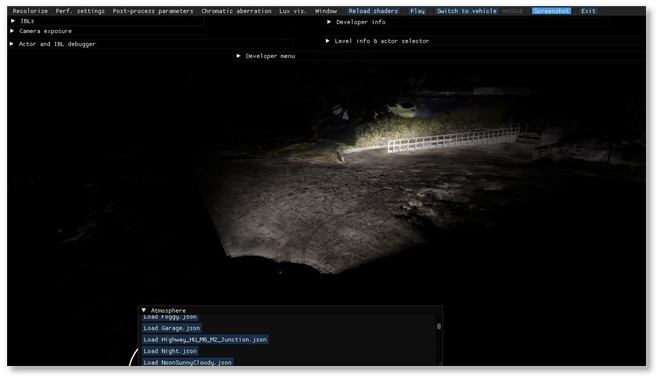Click the Screenshot button

click(551, 11)
